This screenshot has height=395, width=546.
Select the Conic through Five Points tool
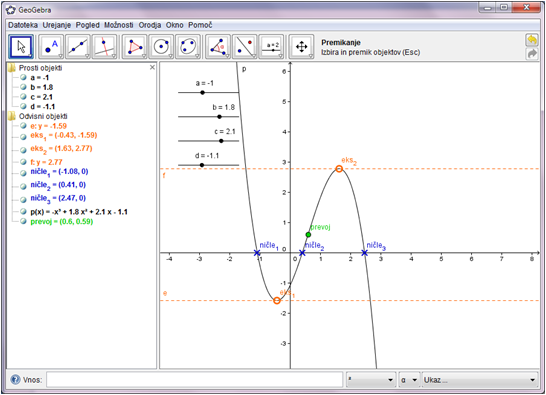(x=188, y=47)
